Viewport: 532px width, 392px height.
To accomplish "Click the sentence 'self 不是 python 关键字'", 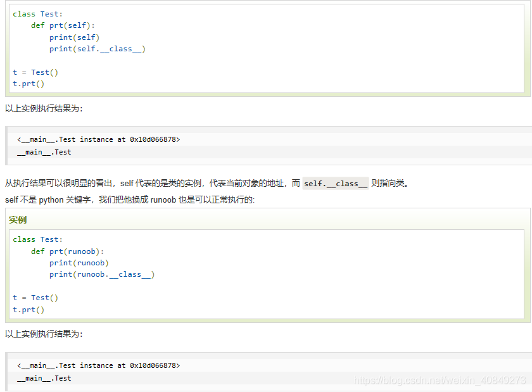I will pyautogui.click(x=130, y=200).
